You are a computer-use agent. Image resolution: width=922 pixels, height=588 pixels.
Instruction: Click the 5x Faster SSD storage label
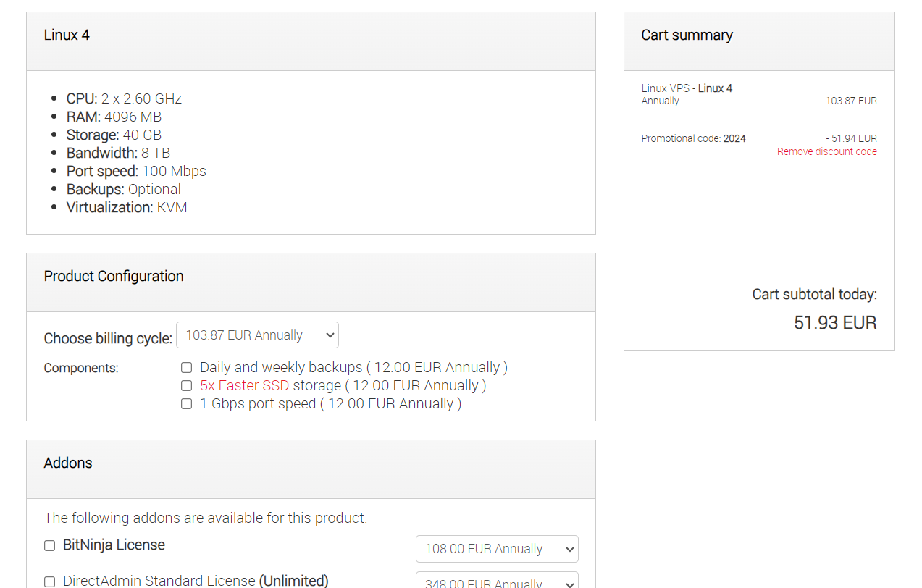click(343, 386)
